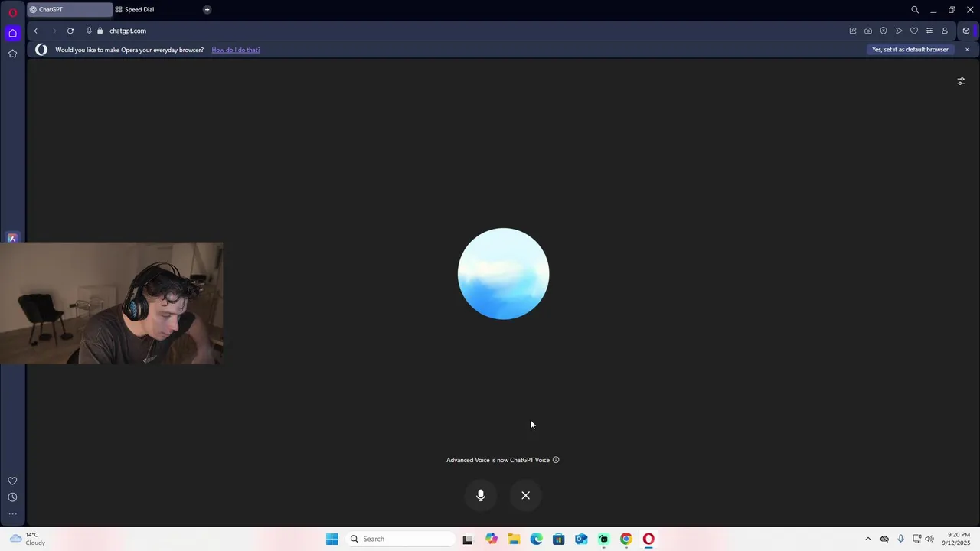
Task: Click the site lock security icon
Action: coord(100,31)
